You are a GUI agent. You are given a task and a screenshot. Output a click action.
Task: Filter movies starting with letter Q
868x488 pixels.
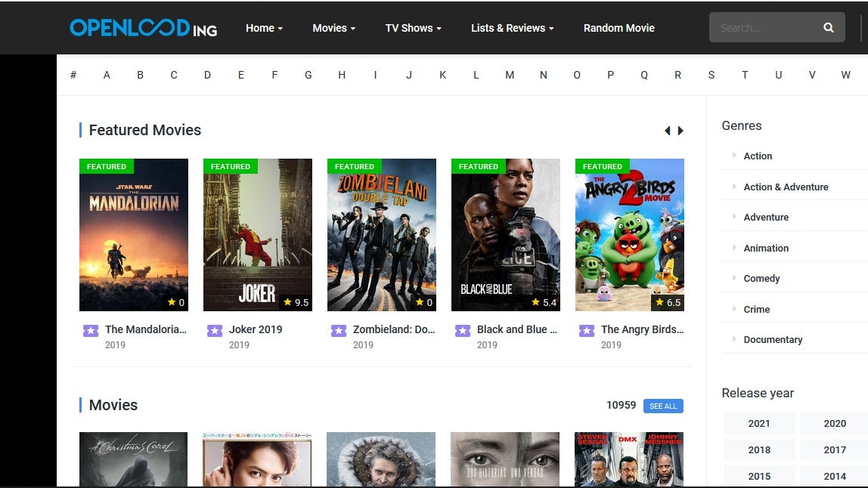644,75
